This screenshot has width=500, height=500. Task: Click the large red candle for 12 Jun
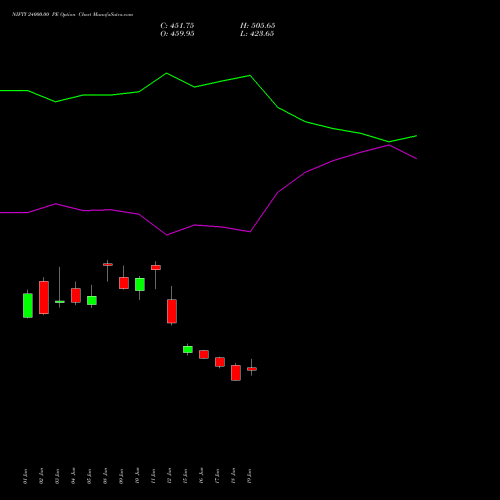(172, 311)
